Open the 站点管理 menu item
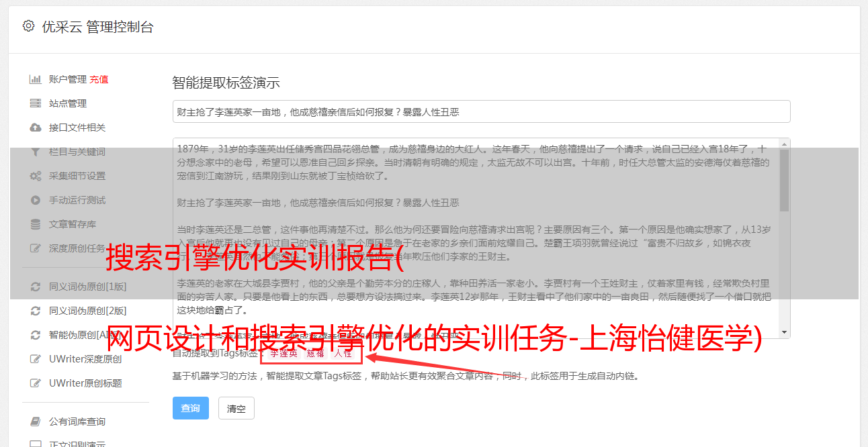The image size is (868, 447). [x=68, y=103]
